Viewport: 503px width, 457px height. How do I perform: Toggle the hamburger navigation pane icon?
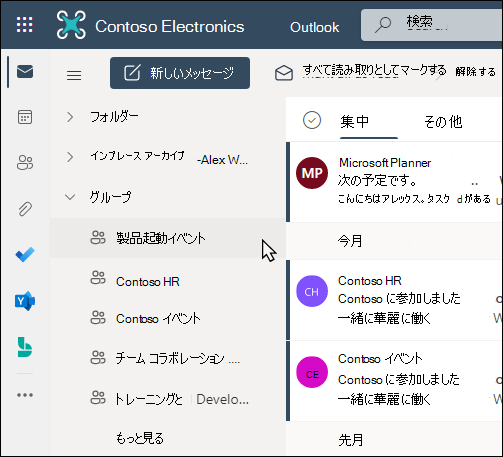pos(74,75)
